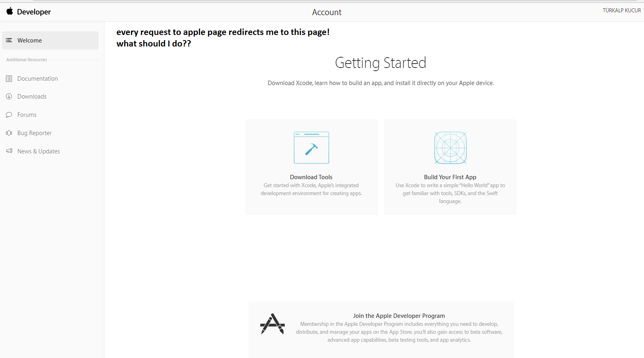The image size is (644, 358).
Task: Click the App Store developer program icon
Action: coord(273,324)
